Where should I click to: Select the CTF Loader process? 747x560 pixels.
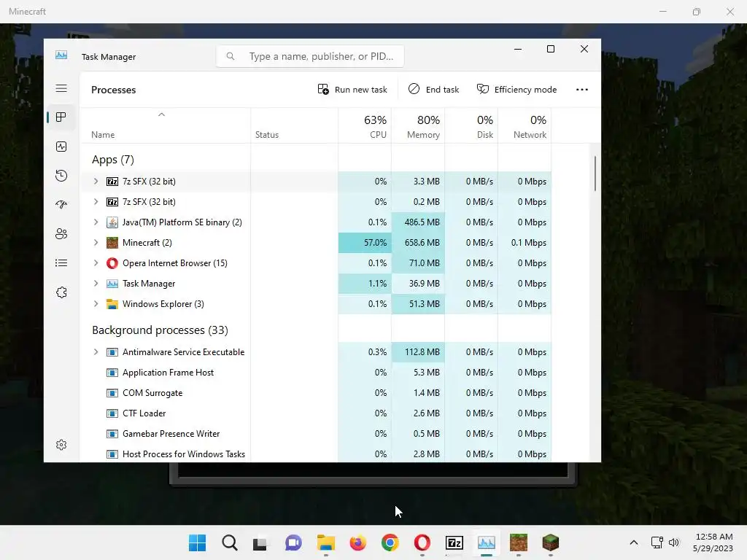[x=316, y=414]
